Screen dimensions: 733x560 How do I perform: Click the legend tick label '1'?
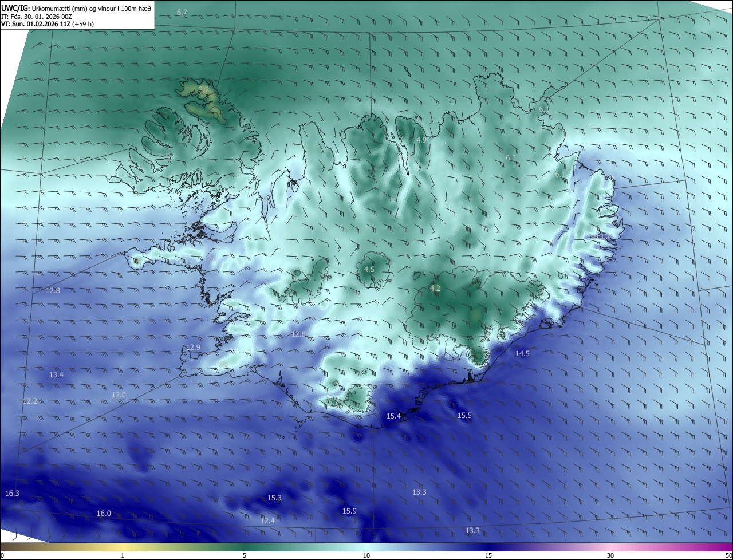click(123, 555)
